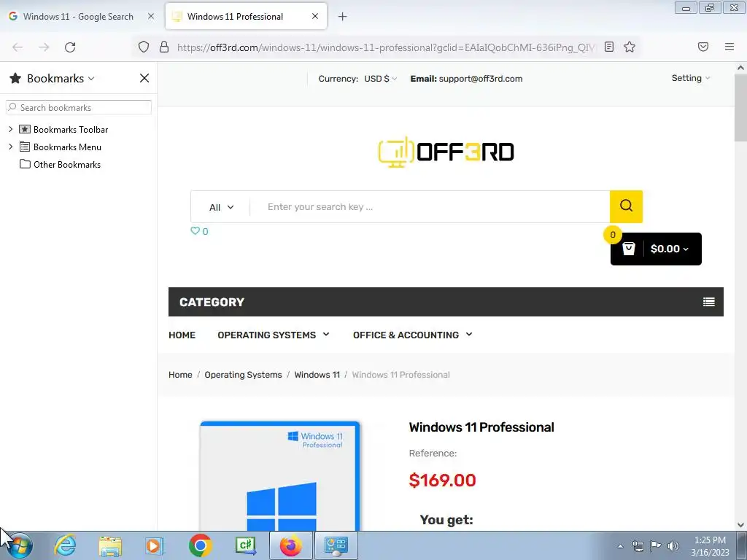Bookmark this page with the star icon
Viewport: 747px width, 560px height.
(630, 47)
